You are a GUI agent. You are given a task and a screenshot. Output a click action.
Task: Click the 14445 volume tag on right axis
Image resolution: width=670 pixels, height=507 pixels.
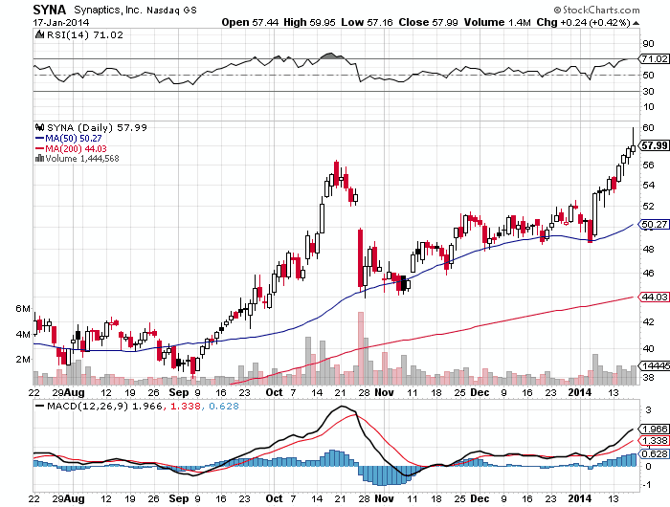[x=654, y=366]
